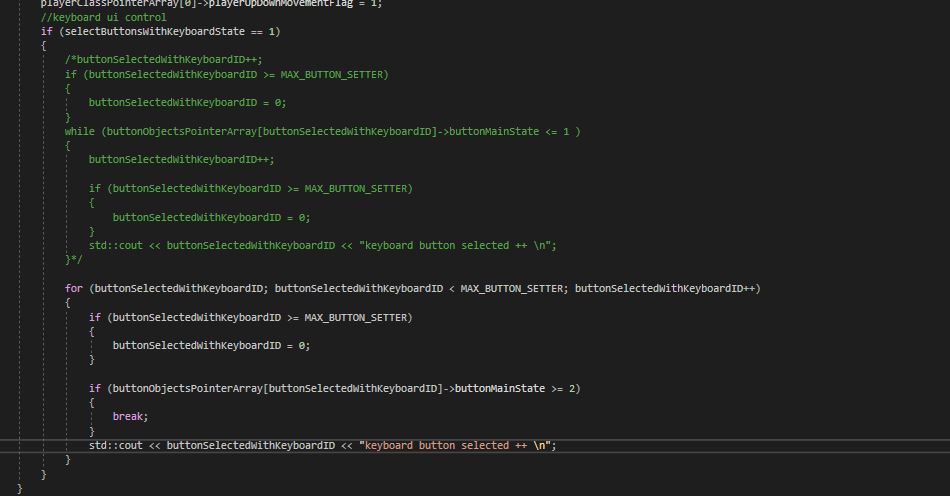950x496 pixels.
Task: Click "< MAX_BUTTON_SETTER" in the for loop header
Action: pos(506,288)
